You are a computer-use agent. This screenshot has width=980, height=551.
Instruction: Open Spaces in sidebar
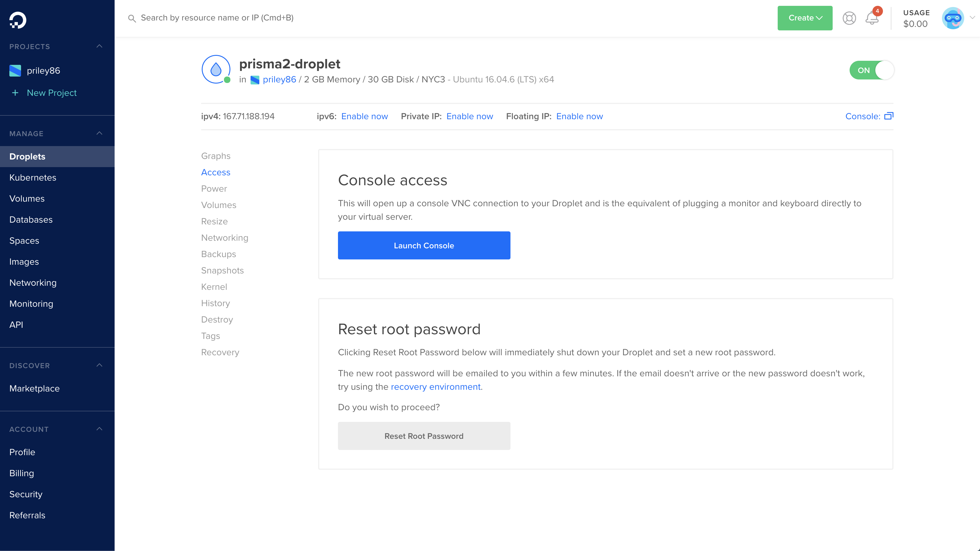point(24,241)
